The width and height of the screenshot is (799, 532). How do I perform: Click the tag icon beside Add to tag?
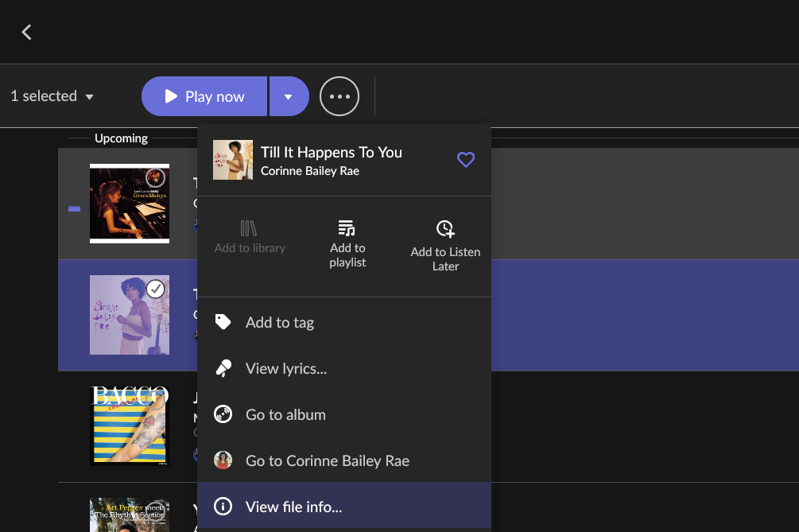coord(223,322)
